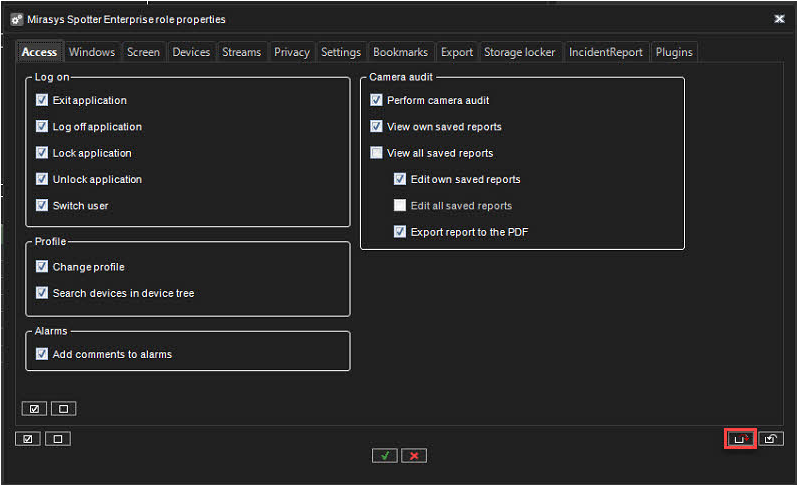The height and width of the screenshot is (485, 797).
Task: Open the Plugins tab
Action: click(x=673, y=52)
